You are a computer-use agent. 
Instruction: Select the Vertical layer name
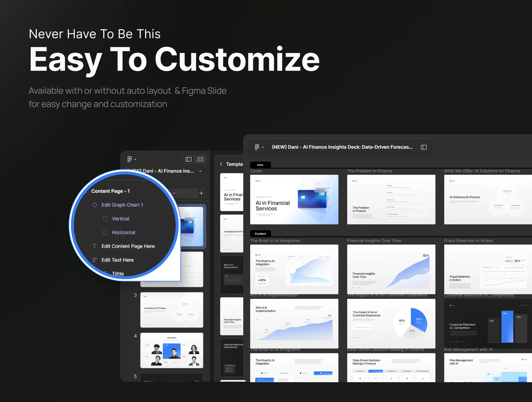pos(121,219)
